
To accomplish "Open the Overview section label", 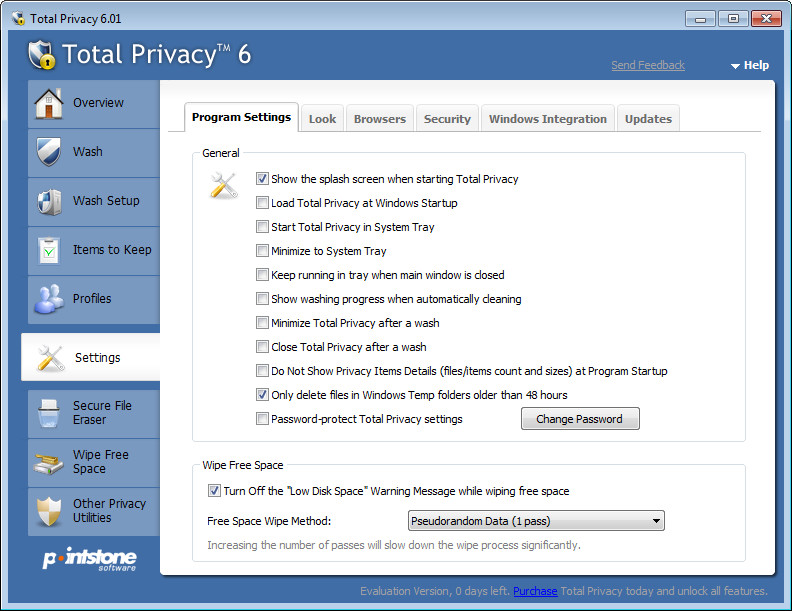I will click(98, 103).
